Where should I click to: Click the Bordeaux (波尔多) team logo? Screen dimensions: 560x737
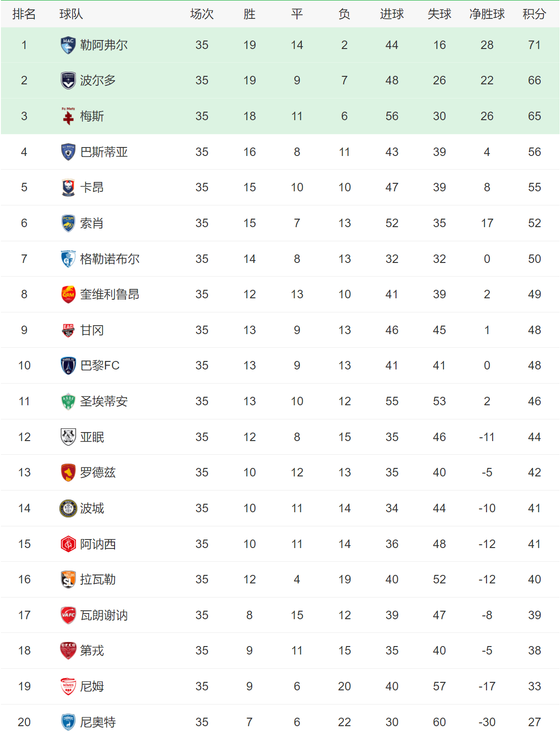click(x=68, y=81)
